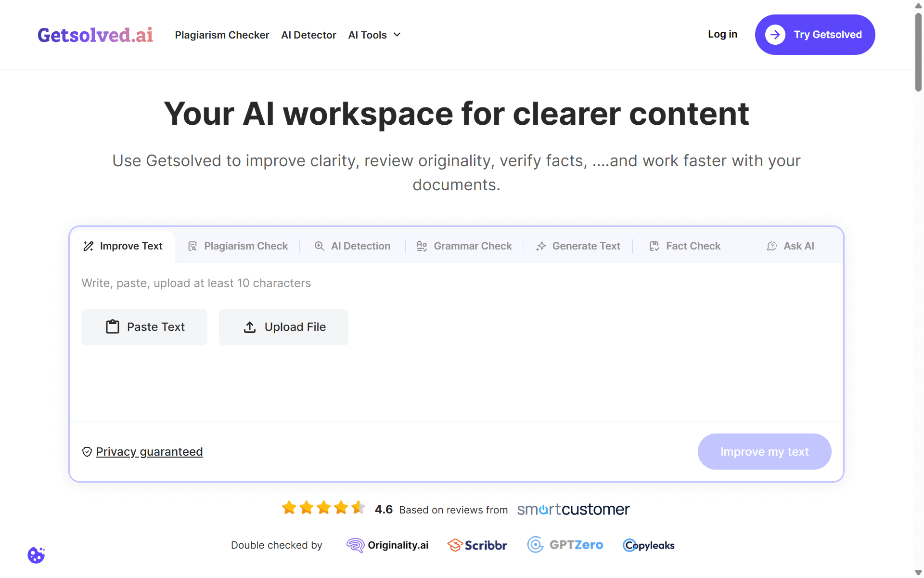The width and height of the screenshot is (924, 578).
Task: Click the star rating icons
Action: [324, 508]
